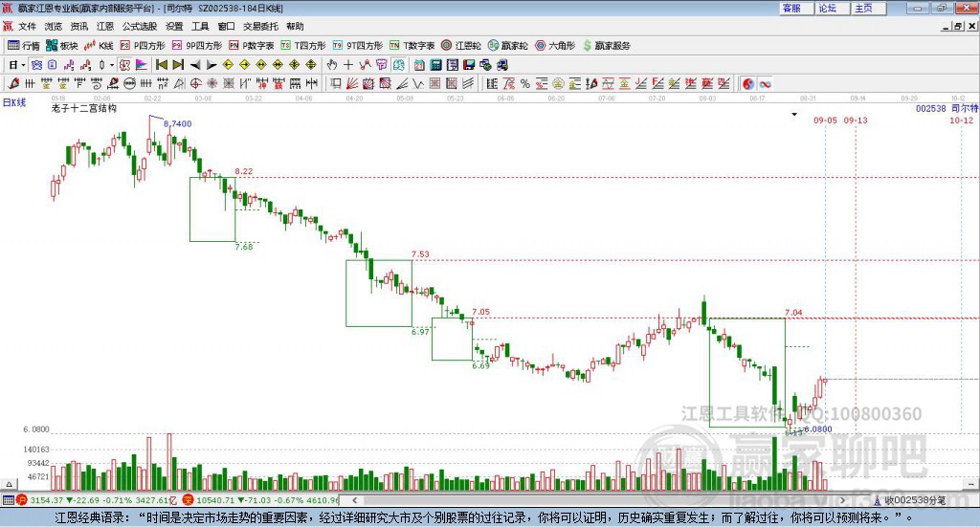Expand the small black triangle above the chart

click(794, 114)
